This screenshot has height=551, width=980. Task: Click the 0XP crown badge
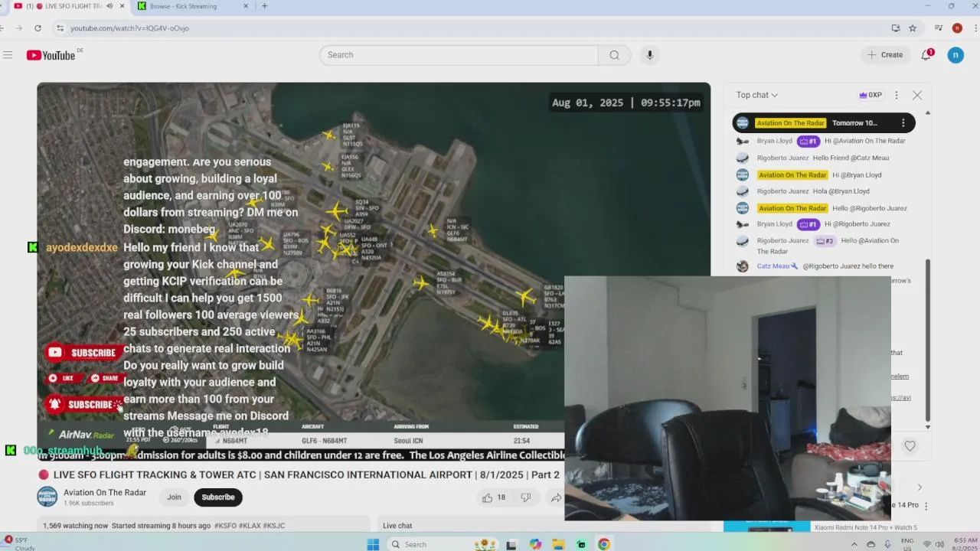871,96
